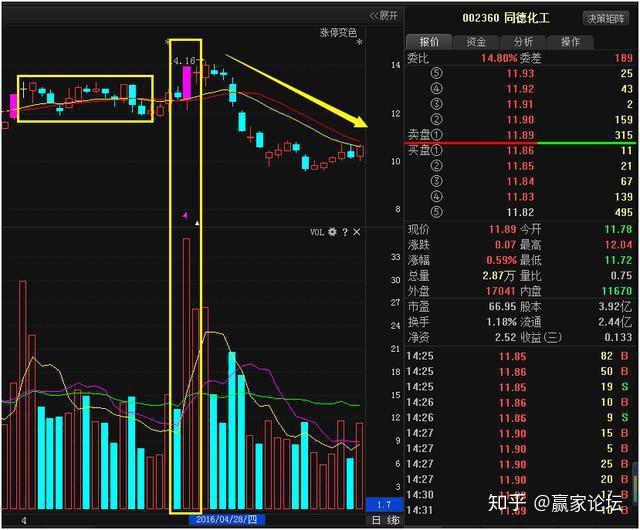Select the 绑 button beside 日
The width and height of the screenshot is (640, 530).
pyautogui.click(x=393, y=520)
